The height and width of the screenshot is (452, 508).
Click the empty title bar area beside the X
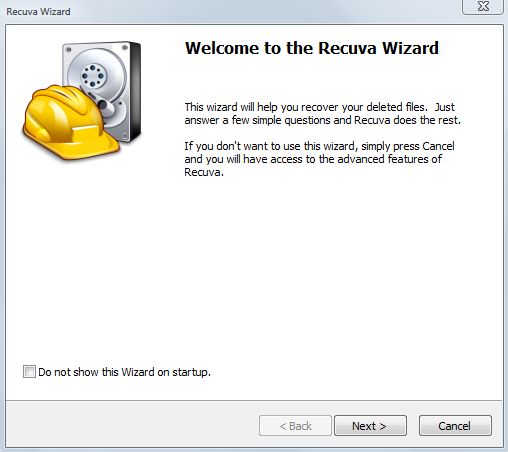pyautogui.click(x=267, y=11)
